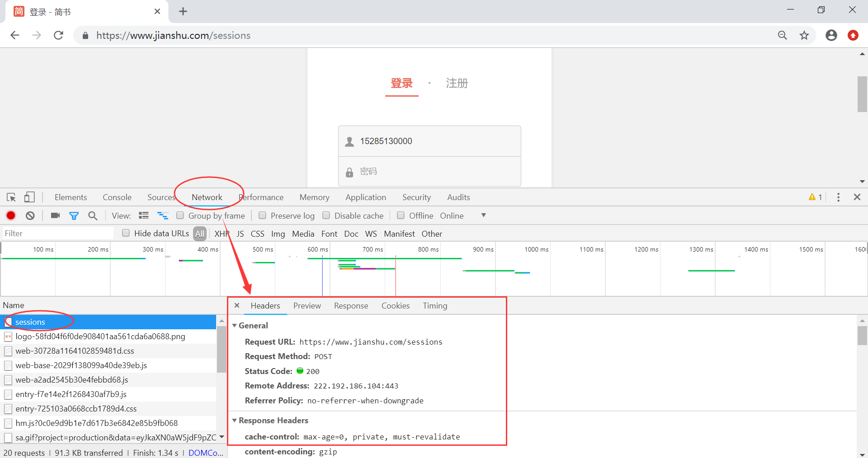
Task: Filter requests by JS
Action: pos(241,234)
